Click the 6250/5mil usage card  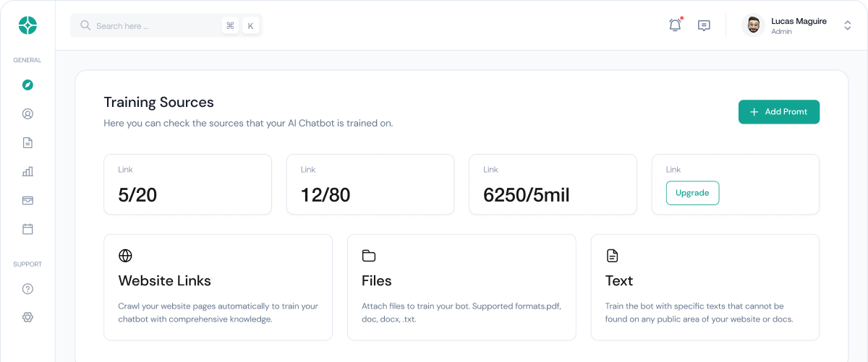click(553, 184)
